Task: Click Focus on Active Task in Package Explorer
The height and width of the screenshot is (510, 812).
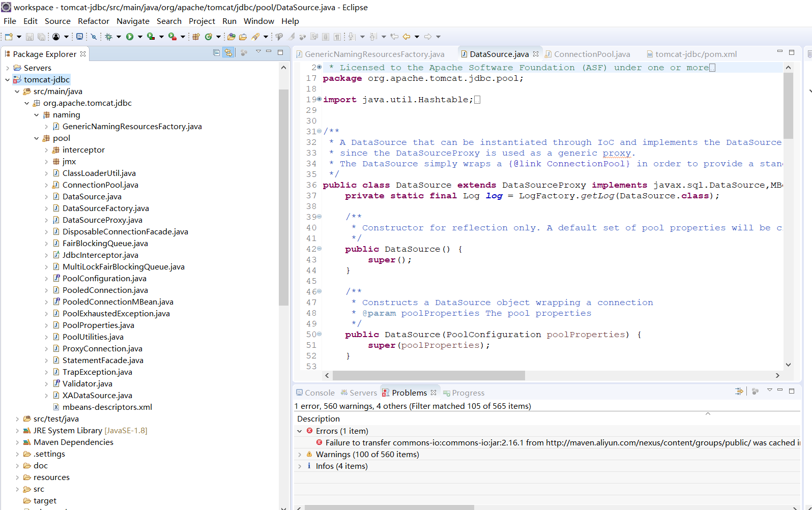Action: click(244, 52)
